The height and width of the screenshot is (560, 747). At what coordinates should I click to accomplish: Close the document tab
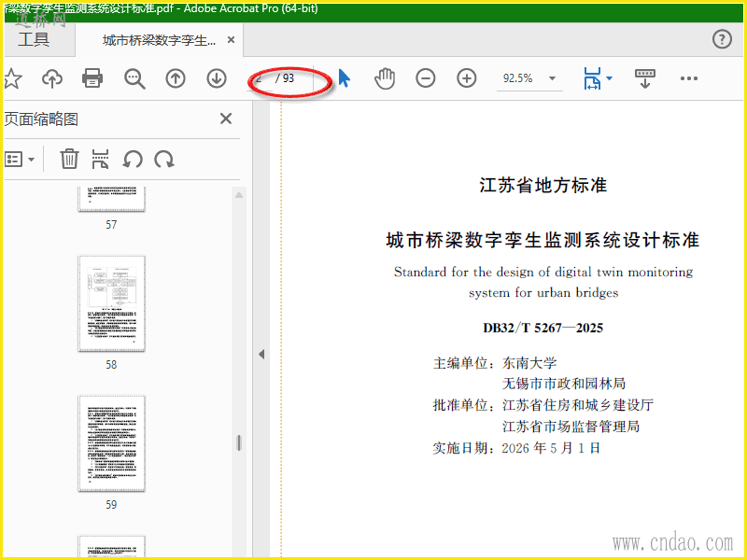(231, 40)
